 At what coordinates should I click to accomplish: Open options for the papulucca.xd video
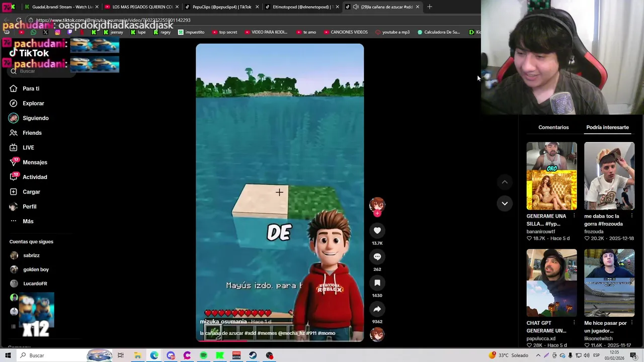[x=574, y=323]
